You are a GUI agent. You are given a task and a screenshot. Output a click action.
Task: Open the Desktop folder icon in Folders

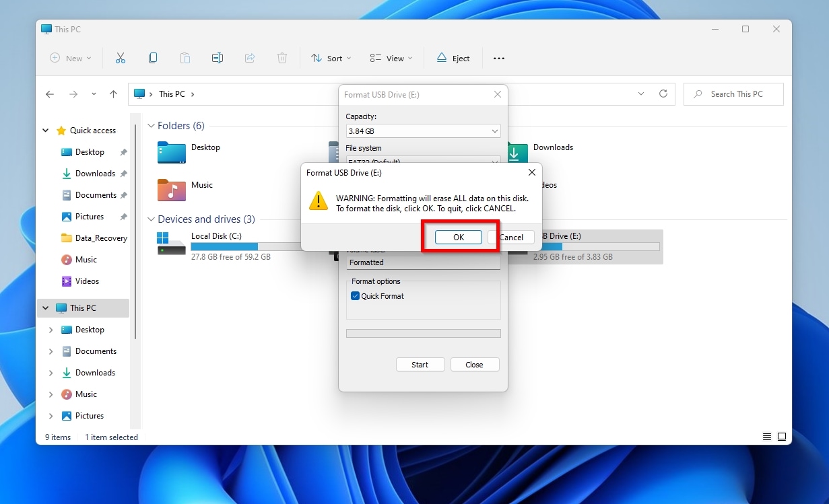pyautogui.click(x=171, y=152)
